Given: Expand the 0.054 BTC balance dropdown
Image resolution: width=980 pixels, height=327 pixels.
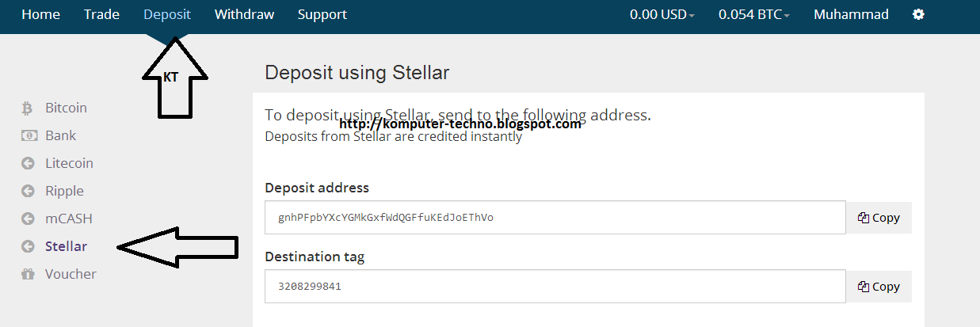Looking at the screenshot, I should click(753, 14).
